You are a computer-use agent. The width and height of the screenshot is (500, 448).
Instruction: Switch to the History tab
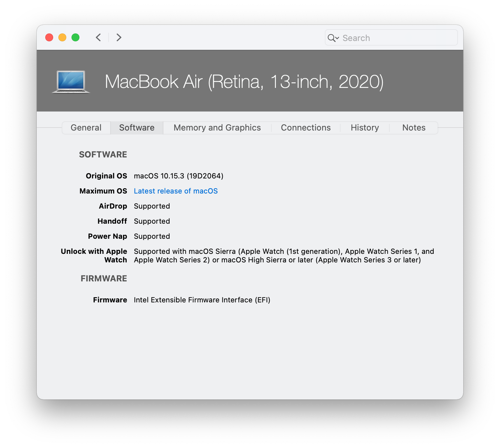point(365,128)
